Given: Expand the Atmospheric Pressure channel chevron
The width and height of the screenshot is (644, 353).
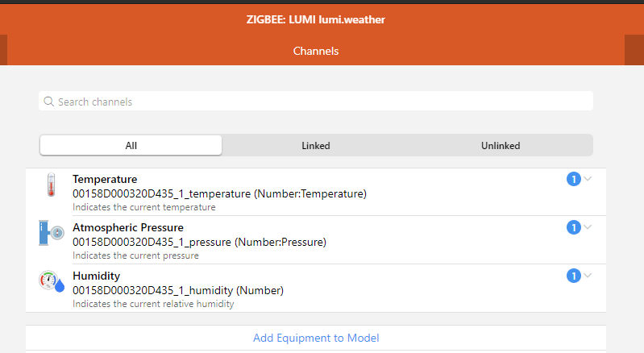Looking at the screenshot, I should [588, 227].
